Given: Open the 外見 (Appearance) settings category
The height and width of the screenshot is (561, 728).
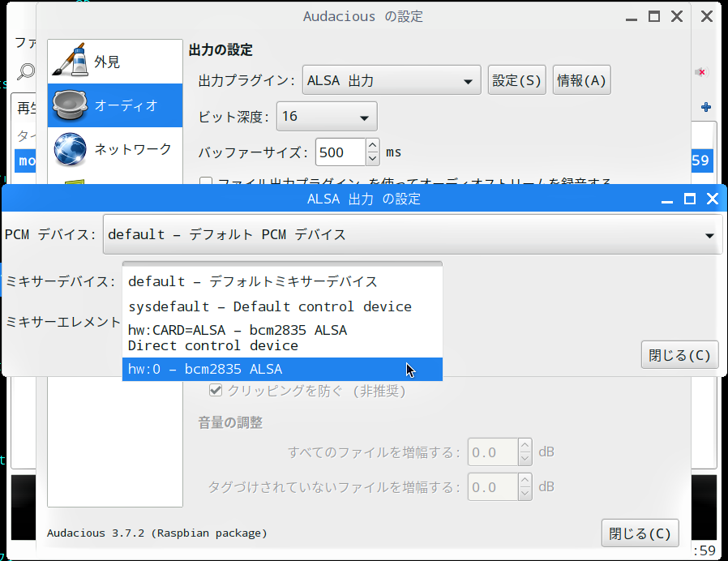Looking at the screenshot, I should tap(114, 62).
